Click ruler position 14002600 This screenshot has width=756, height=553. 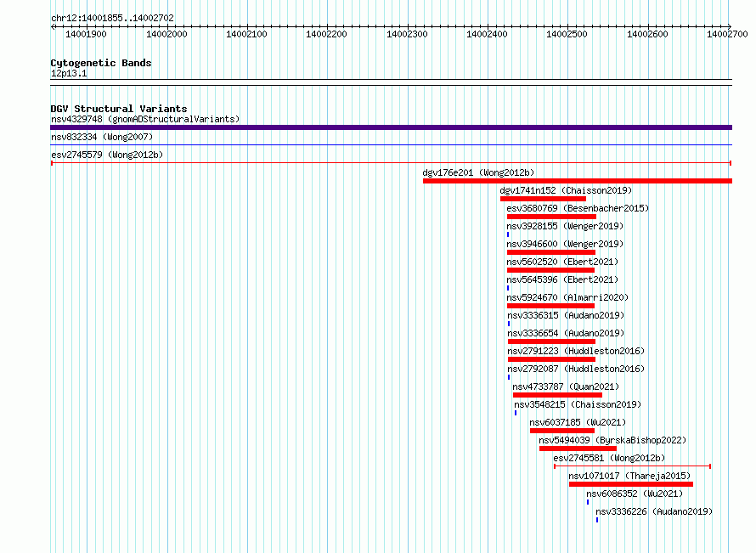click(647, 34)
